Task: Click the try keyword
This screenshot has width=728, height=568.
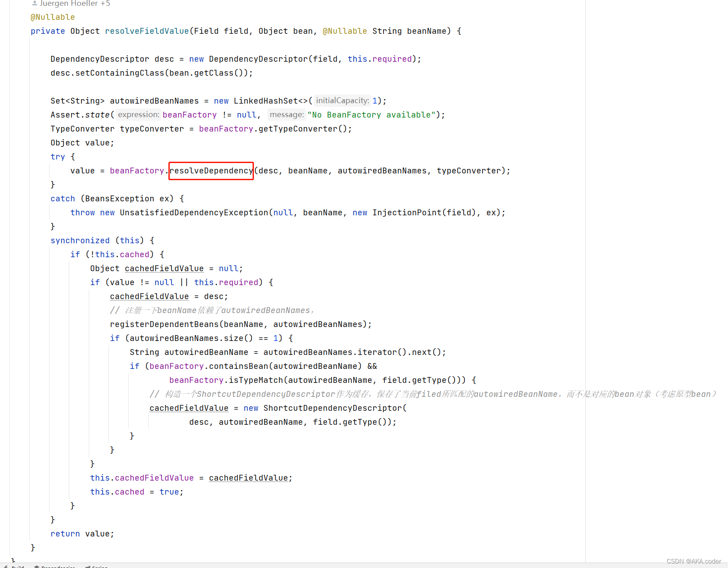Action: 58,157
